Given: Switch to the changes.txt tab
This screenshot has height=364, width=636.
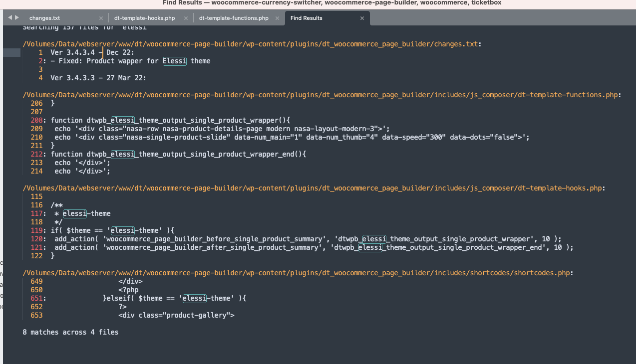Looking at the screenshot, I should [x=44, y=18].
